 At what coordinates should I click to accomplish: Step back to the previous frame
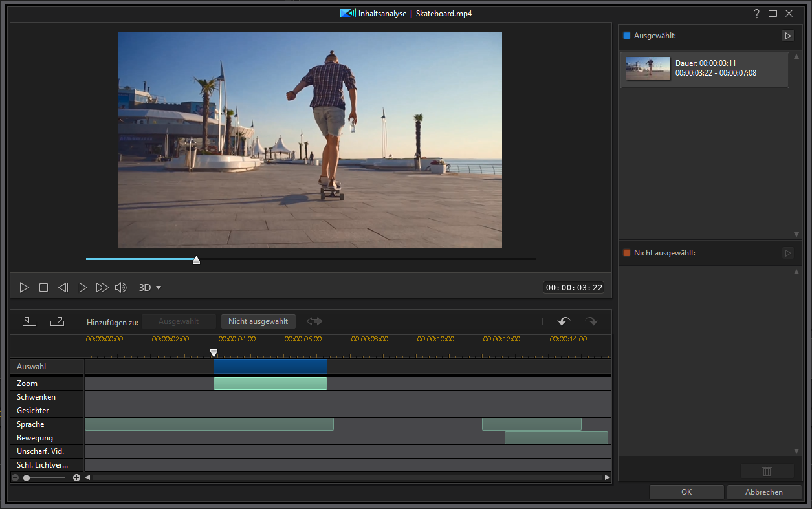point(63,287)
